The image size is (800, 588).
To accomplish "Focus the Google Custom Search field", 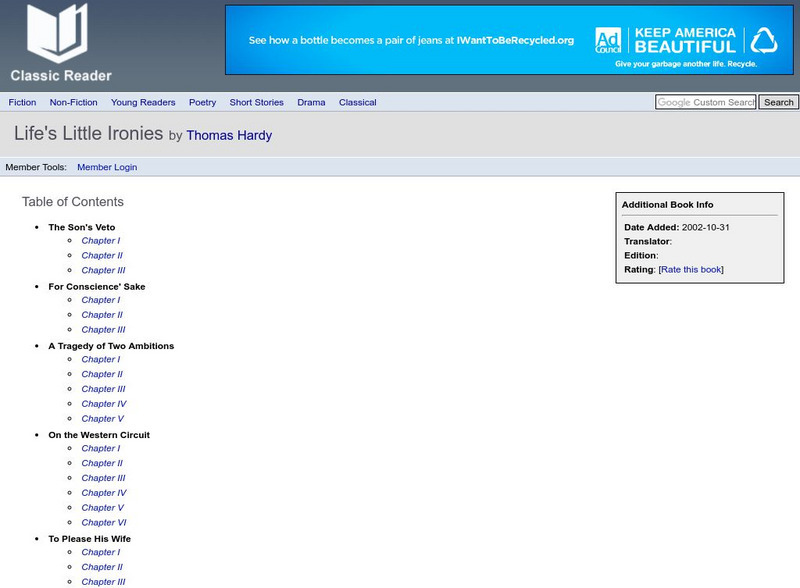I will [x=706, y=102].
